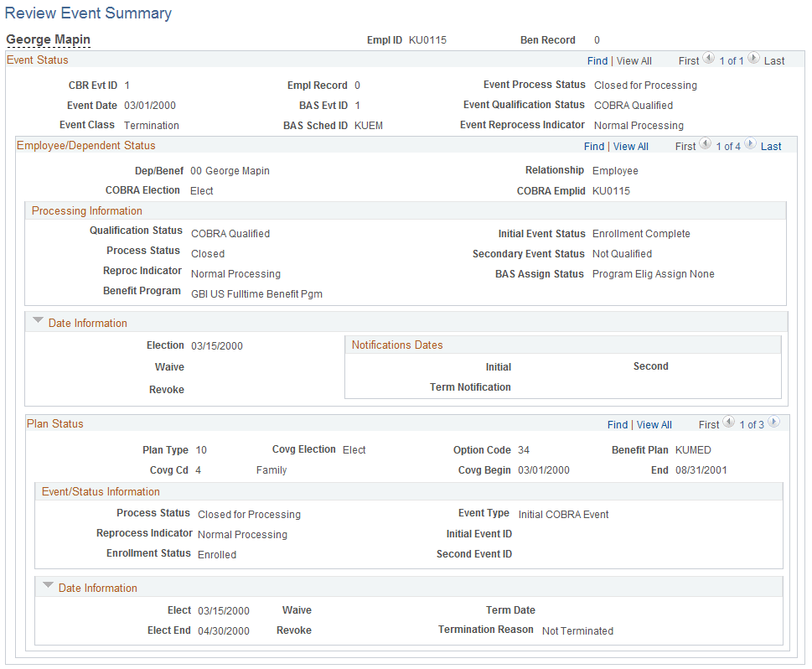Show previous row in Event Status
Image resolution: width=812 pixels, height=669 pixels.
click(708, 59)
